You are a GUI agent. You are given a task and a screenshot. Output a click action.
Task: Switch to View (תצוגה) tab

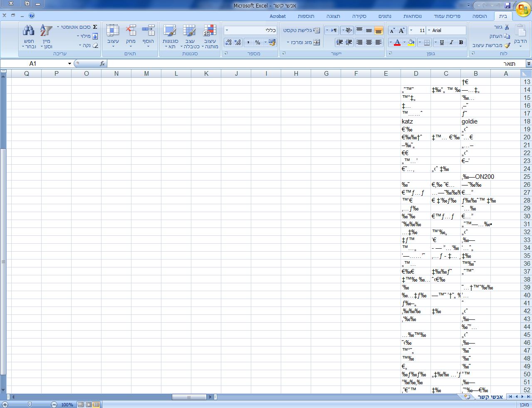click(x=333, y=16)
